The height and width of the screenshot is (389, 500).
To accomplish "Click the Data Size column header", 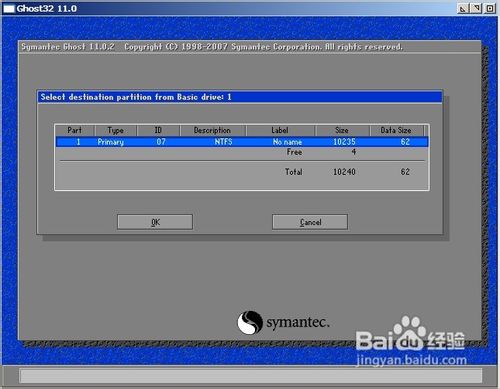I will click(x=396, y=130).
